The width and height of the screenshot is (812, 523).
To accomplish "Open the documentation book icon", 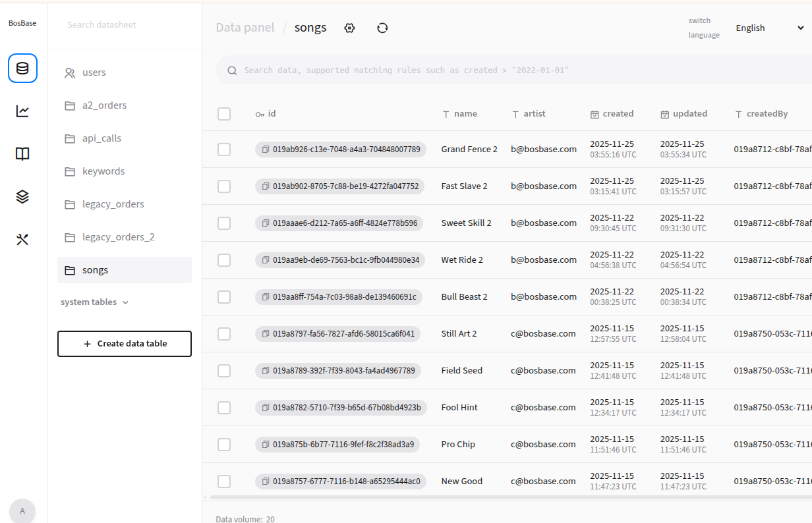I will point(22,154).
